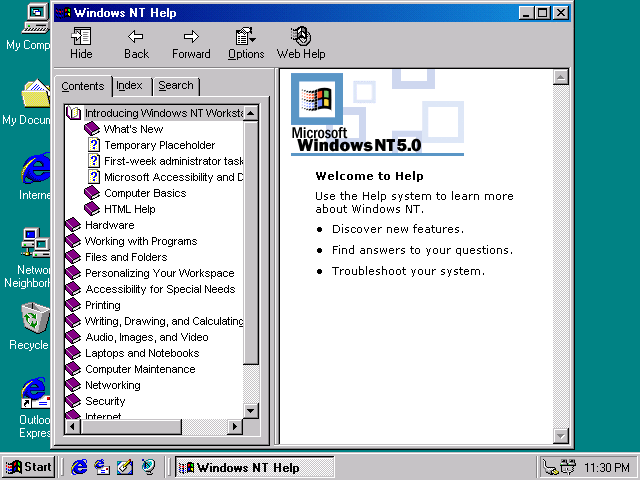This screenshot has height=480, width=640.
Task: Expand the What's New book icon
Action: coord(92,129)
